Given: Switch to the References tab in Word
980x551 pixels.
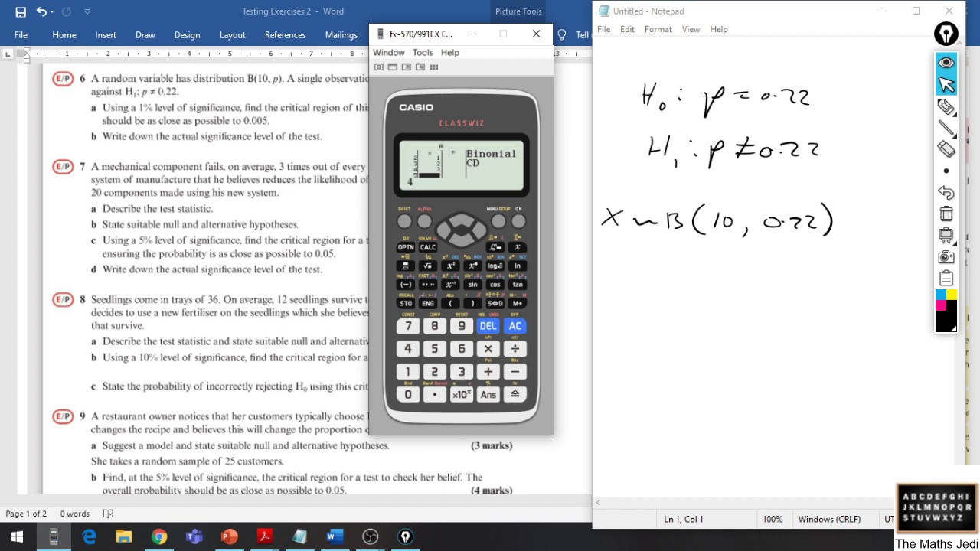Looking at the screenshot, I should pos(285,35).
